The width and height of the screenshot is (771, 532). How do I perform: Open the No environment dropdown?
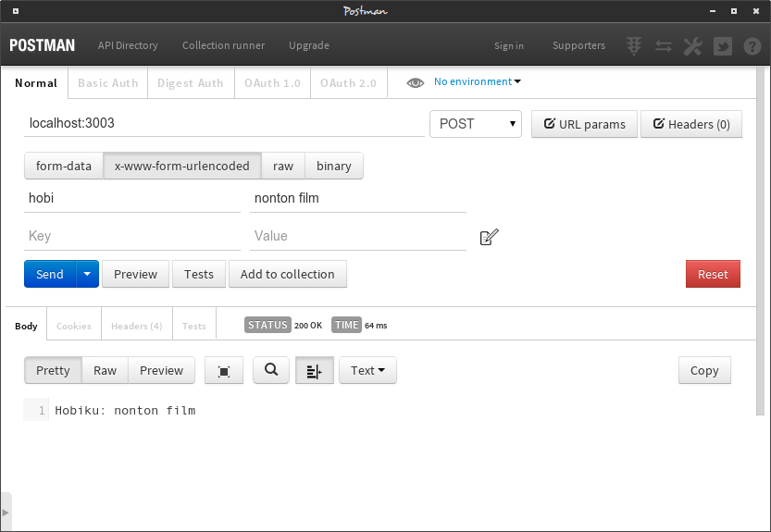[x=477, y=81]
